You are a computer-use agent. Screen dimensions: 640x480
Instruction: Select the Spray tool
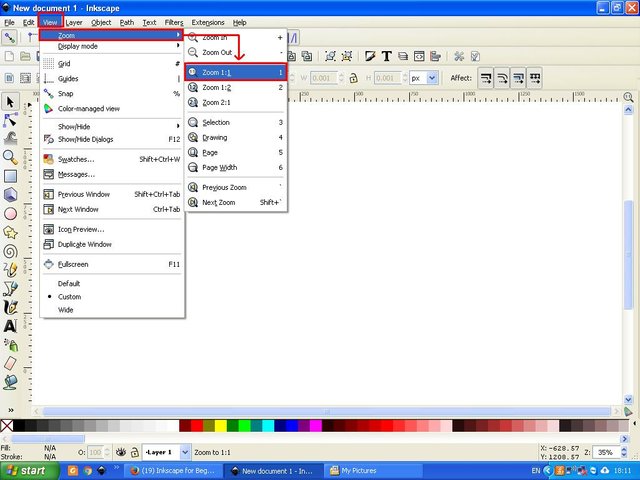[10, 345]
